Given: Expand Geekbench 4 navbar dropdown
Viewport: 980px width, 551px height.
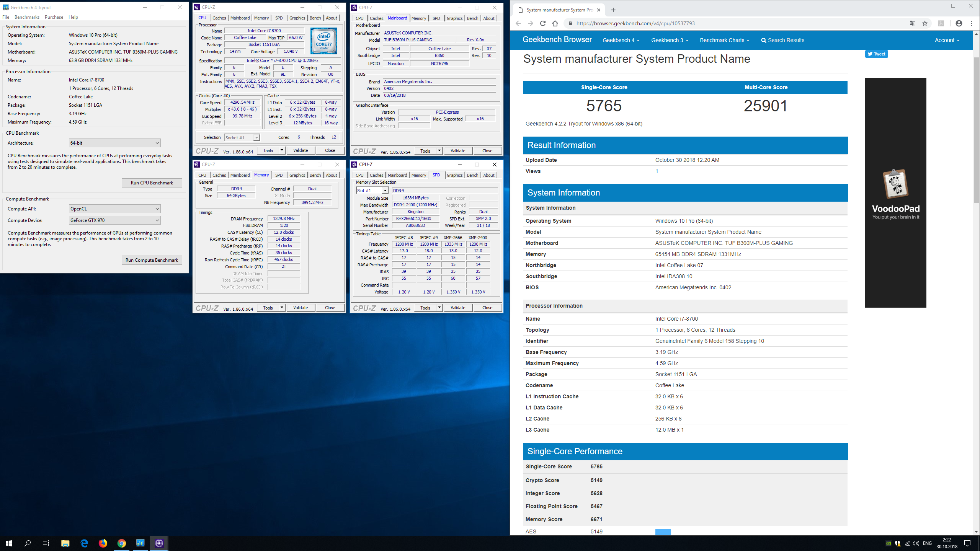Looking at the screenshot, I should tap(621, 40).
